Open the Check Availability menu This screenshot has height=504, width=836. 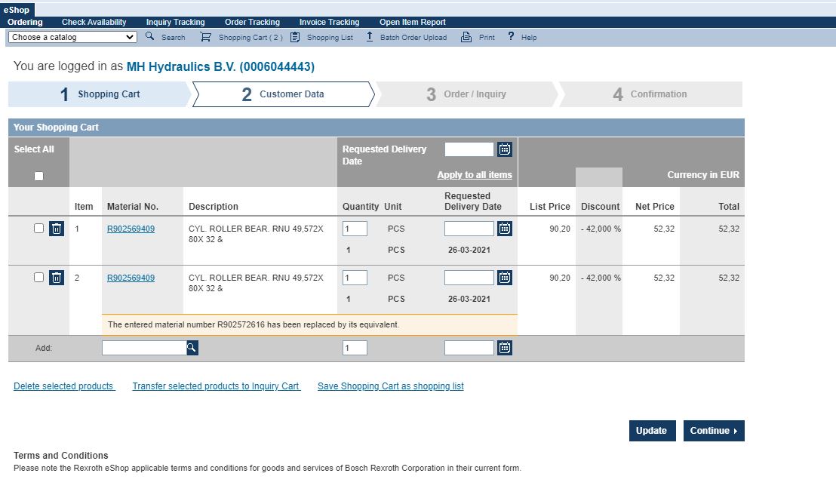tap(94, 22)
